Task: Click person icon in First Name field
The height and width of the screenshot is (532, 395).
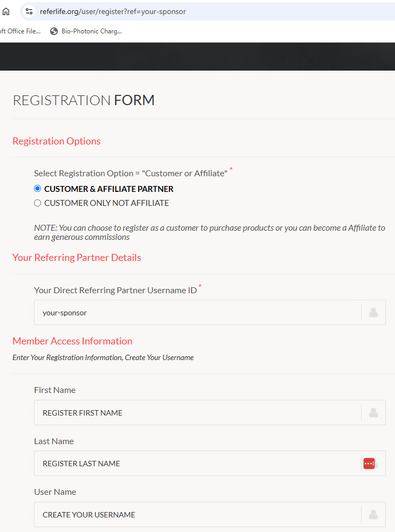Action: pyautogui.click(x=373, y=412)
